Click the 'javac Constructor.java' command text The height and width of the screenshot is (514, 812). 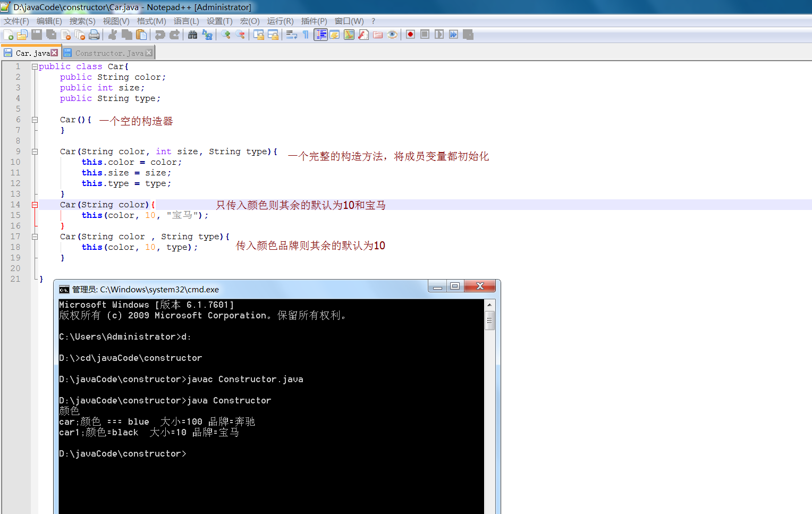245,379
